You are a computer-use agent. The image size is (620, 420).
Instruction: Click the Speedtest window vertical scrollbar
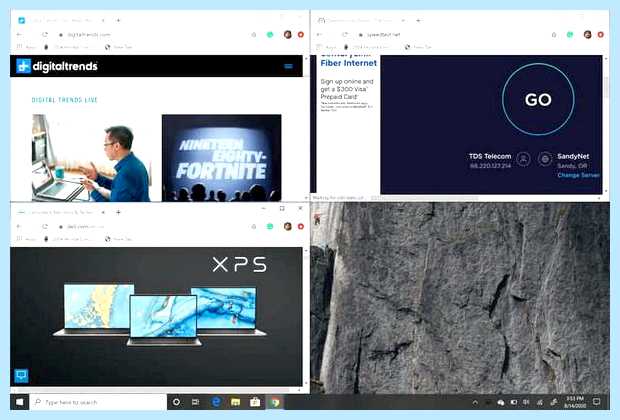click(x=606, y=87)
